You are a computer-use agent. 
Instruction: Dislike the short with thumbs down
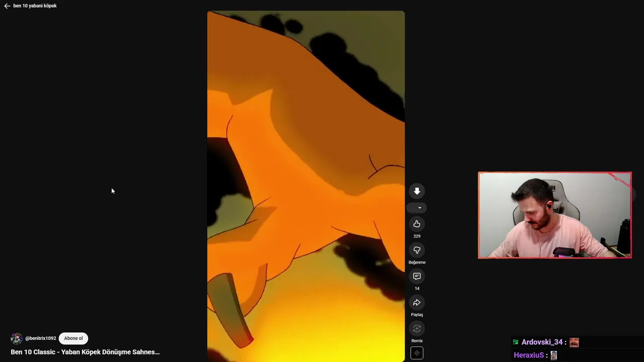pyautogui.click(x=417, y=250)
